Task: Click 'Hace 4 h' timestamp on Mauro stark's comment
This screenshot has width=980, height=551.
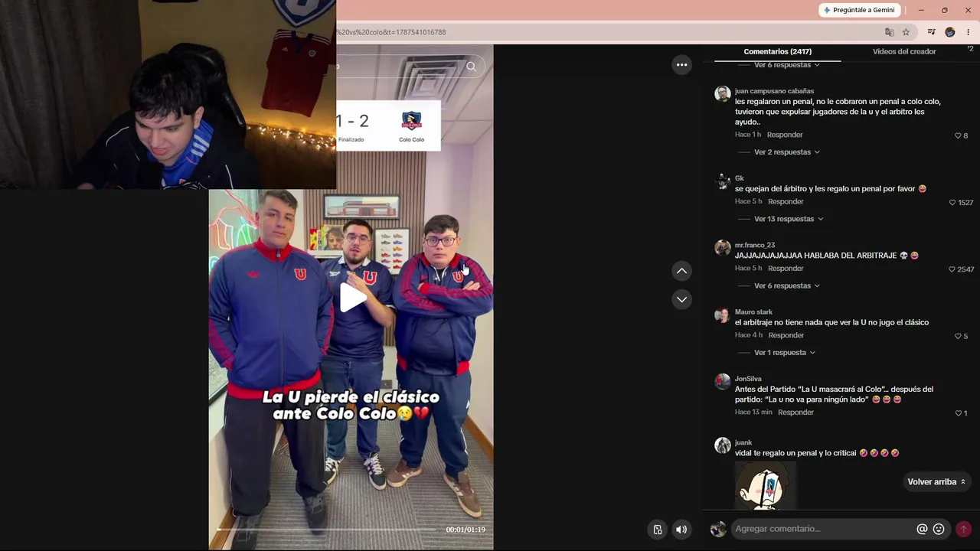Action: (x=749, y=335)
